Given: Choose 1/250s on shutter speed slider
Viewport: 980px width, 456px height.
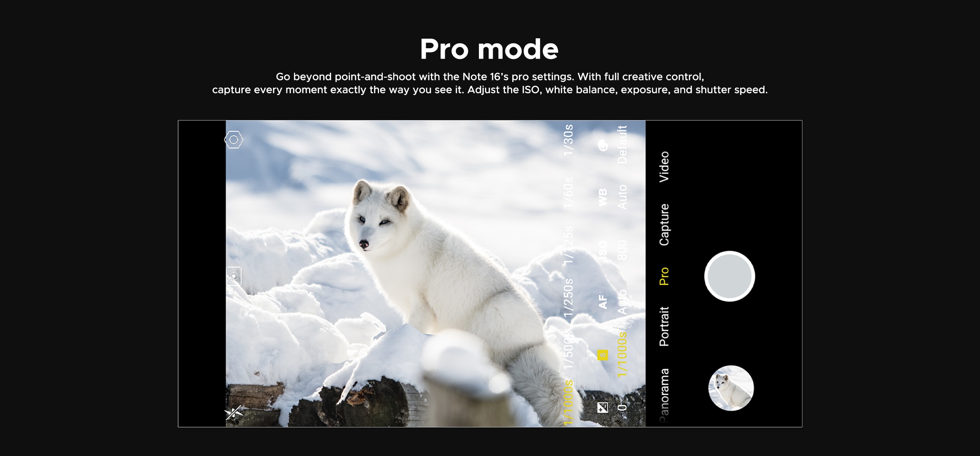Looking at the screenshot, I should pyautogui.click(x=569, y=297).
